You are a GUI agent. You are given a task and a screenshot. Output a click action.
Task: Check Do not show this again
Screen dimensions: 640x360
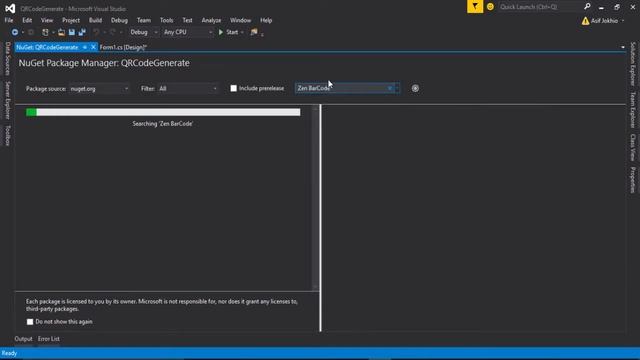[30, 322]
